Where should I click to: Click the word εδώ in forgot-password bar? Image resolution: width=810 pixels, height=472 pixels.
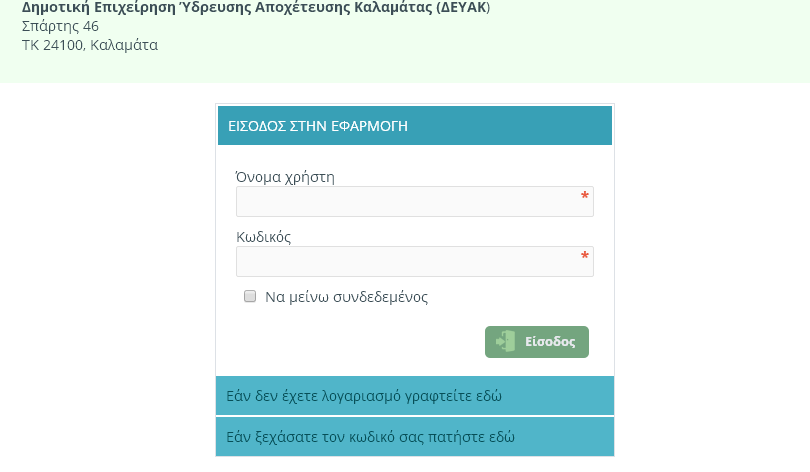click(501, 437)
